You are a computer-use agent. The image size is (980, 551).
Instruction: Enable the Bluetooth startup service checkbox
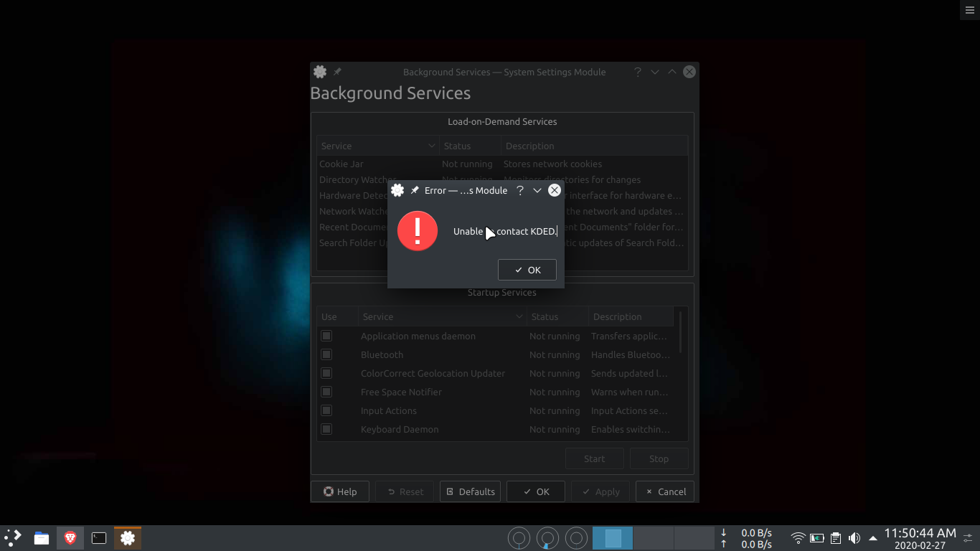click(x=326, y=354)
